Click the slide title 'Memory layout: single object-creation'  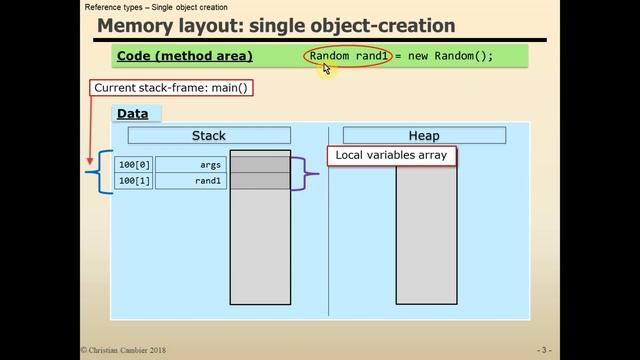point(276,26)
